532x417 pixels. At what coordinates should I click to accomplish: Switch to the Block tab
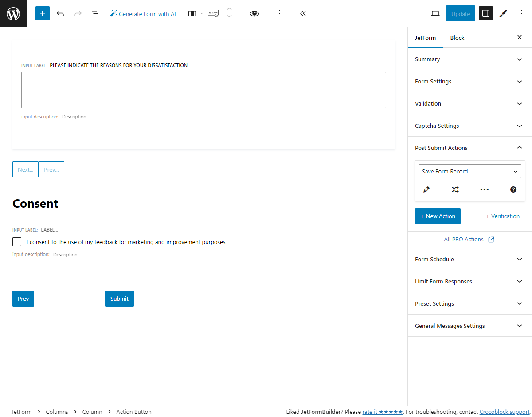point(457,38)
